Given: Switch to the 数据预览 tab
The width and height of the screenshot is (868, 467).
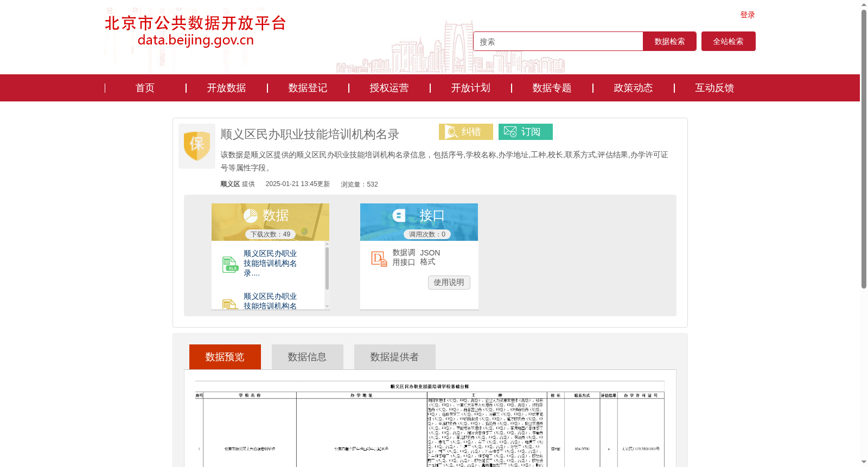Looking at the screenshot, I should point(225,357).
